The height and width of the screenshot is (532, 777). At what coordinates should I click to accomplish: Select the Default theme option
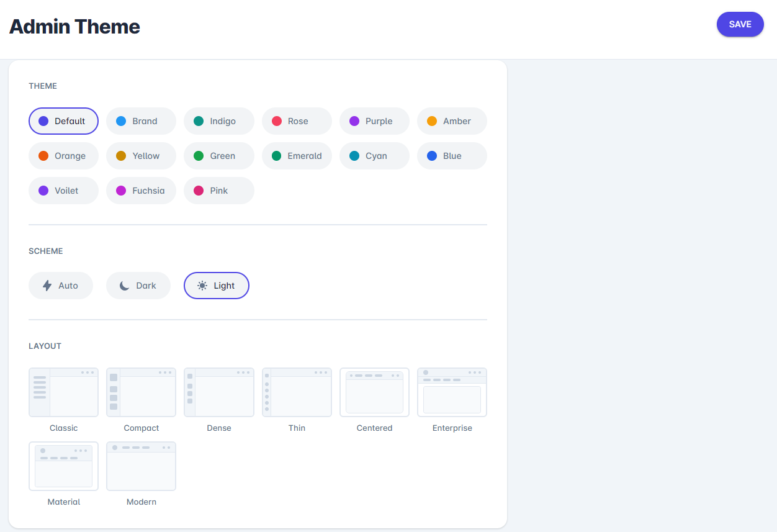click(x=63, y=121)
